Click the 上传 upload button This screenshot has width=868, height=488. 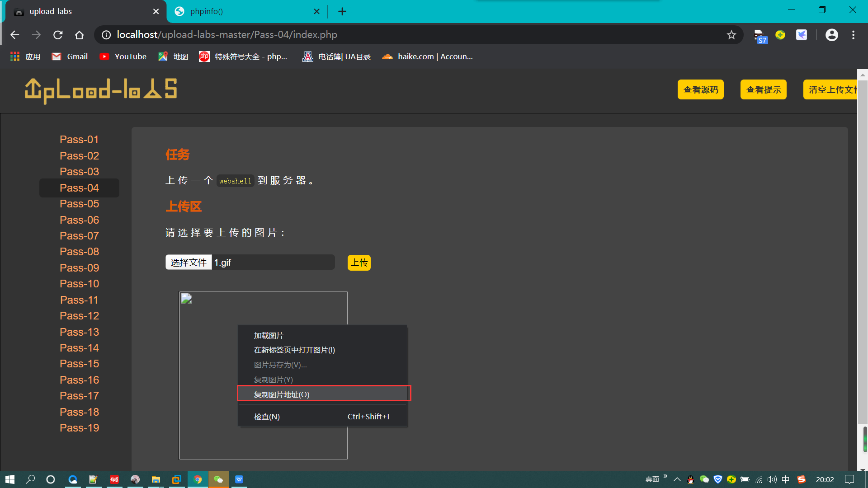point(359,263)
